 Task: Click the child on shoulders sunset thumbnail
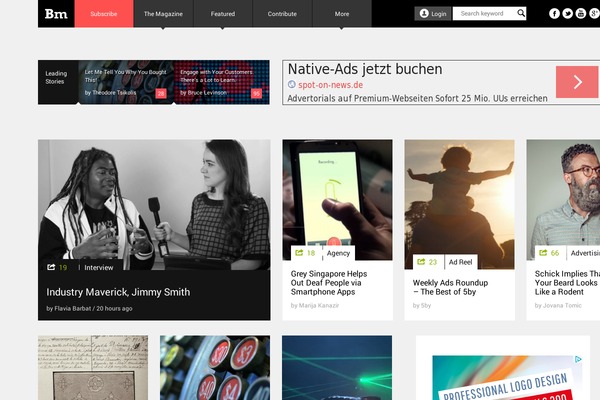[x=459, y=204]
